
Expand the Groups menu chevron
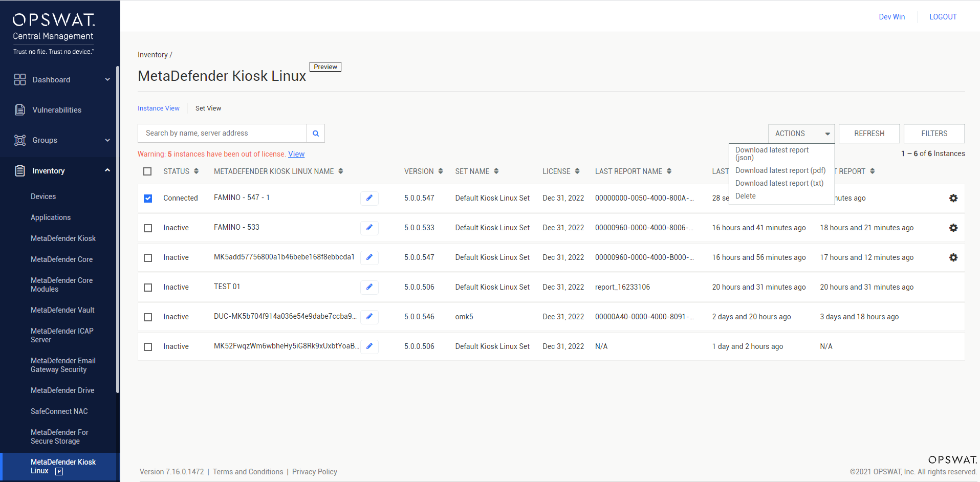point(107,140)
